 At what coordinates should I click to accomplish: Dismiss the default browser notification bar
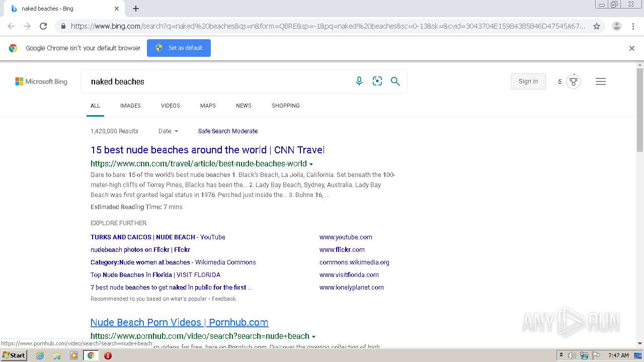[632, 48]
